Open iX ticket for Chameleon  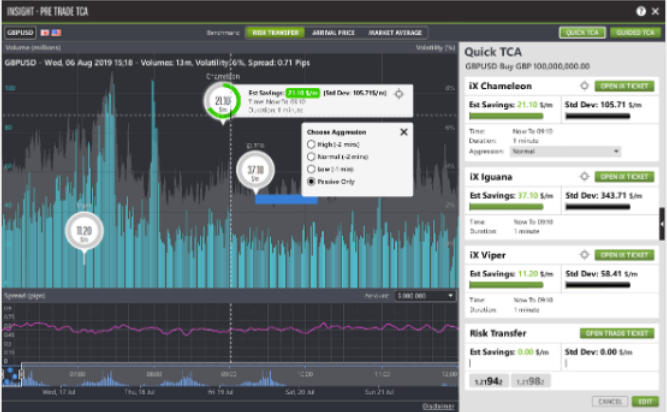[624, 86]
